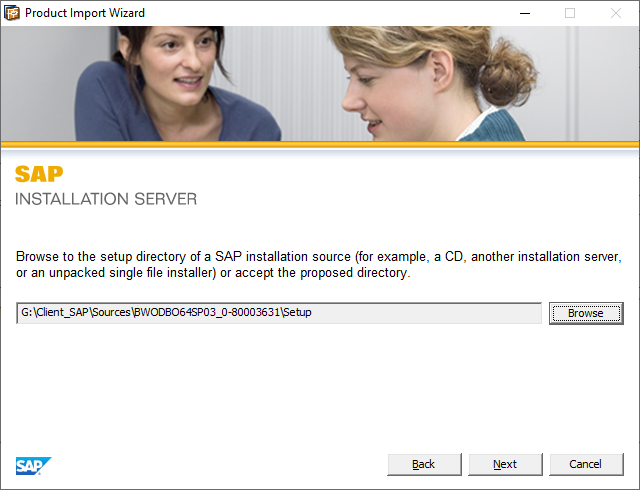Viewport: 640px width, 490px height.
Task: Close the Product Import Wizard window
Action: pos(616,13)
